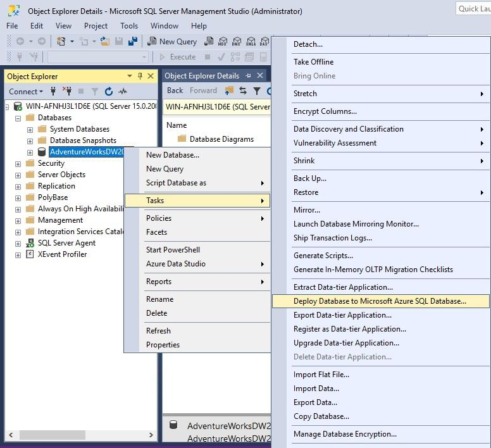491x448 pixels.
Task: Select Back Up... in Tasks submenu
Action: click(x=380, y=178)
